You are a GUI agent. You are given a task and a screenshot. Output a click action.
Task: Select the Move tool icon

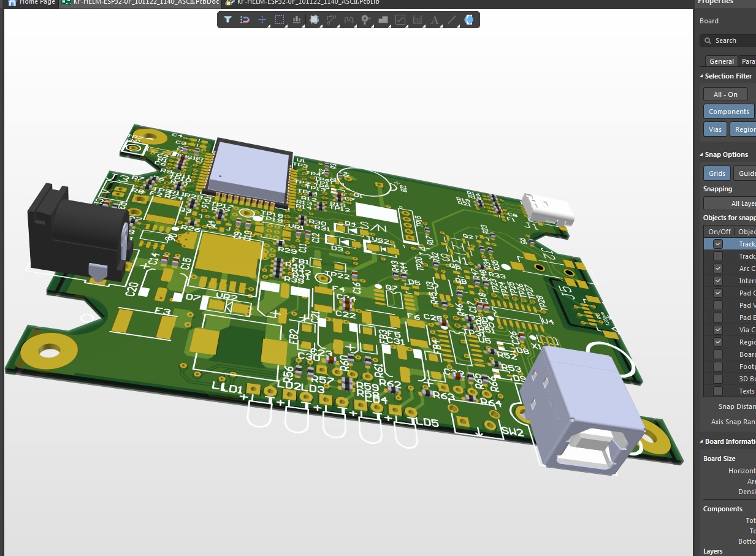pos(262,20)
